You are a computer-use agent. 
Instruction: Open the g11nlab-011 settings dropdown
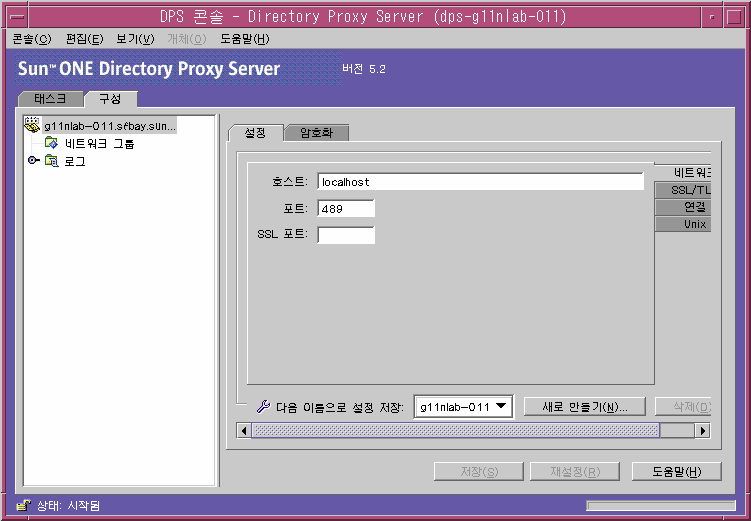[463, 407]
